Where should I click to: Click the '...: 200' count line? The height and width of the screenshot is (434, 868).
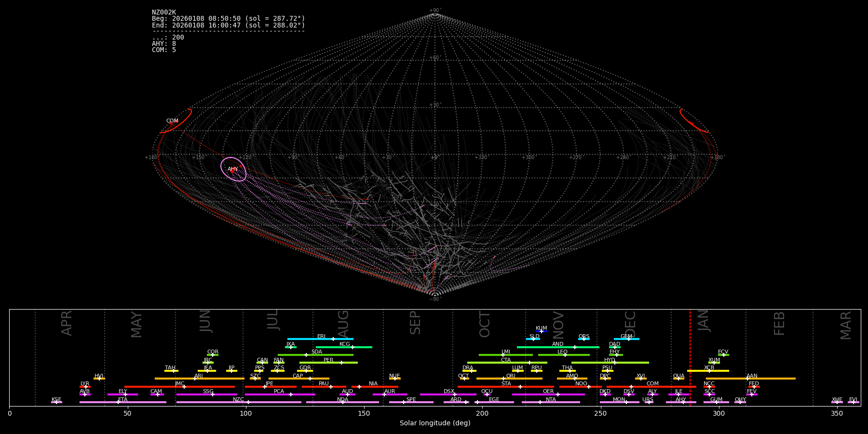[168, 38]
